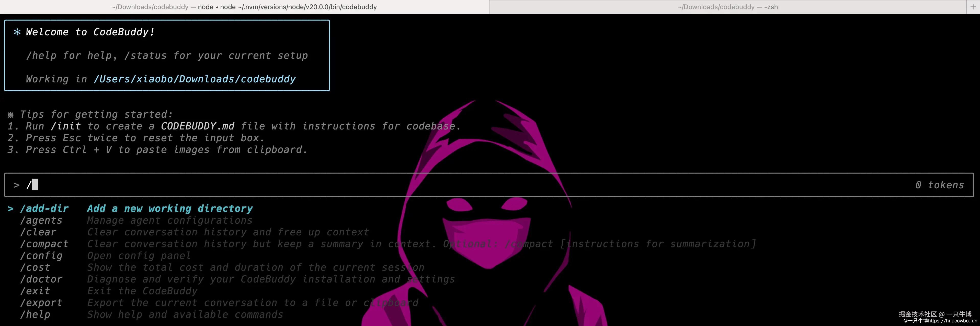Click the CODEBUDDY.md filename in tips
Image resolution: width=980 pixels, height=326 pixels.
(197, 126)
